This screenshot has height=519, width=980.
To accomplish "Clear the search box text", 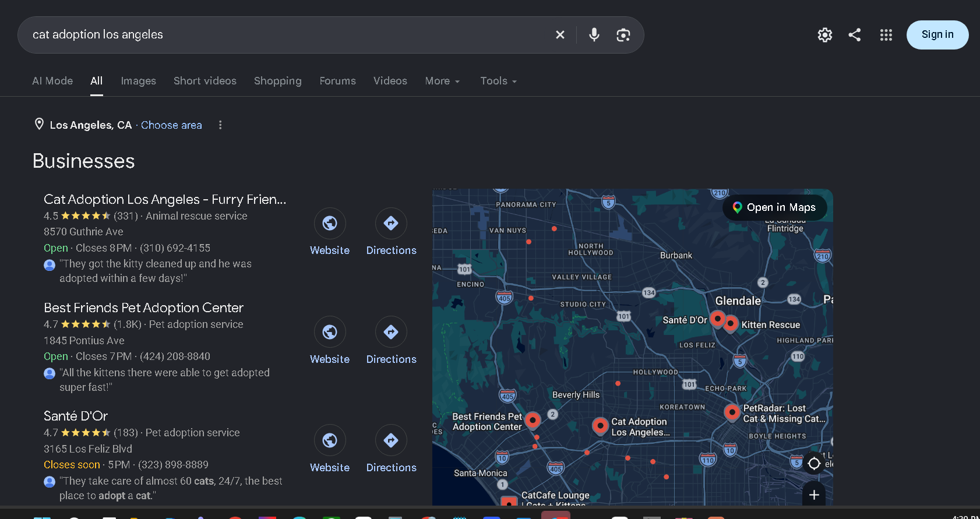I will (x=560, y=35).
